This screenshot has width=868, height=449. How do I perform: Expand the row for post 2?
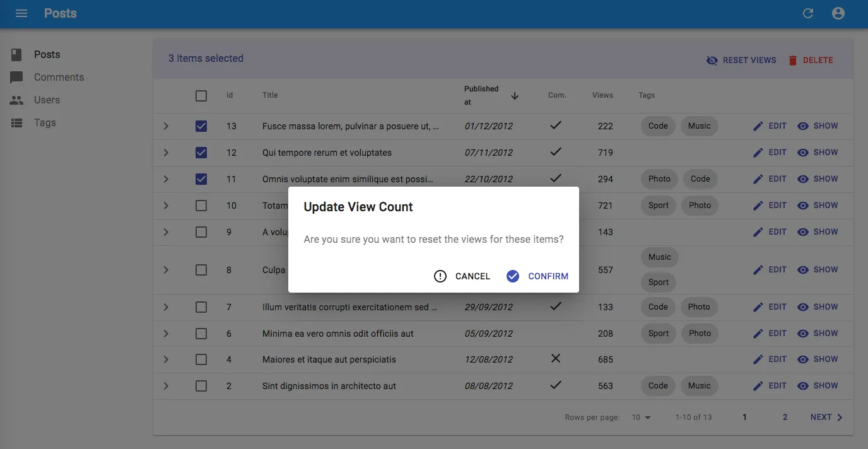(x=166, y=386)
